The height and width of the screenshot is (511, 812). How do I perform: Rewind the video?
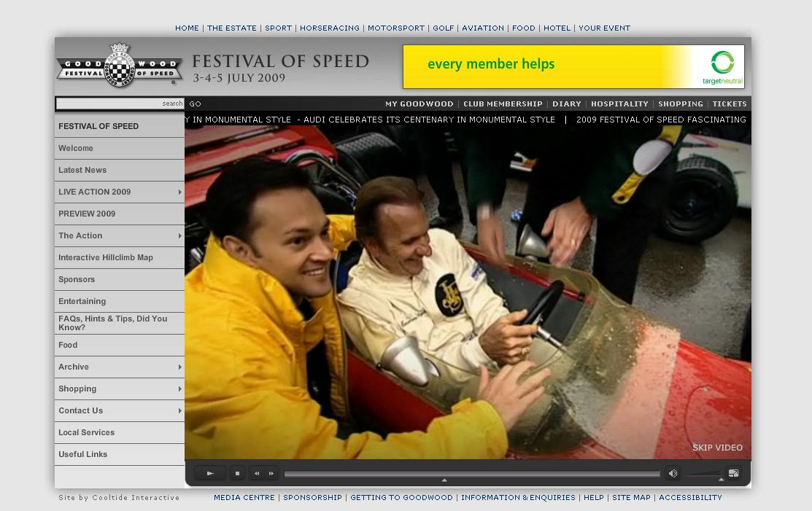257,474
